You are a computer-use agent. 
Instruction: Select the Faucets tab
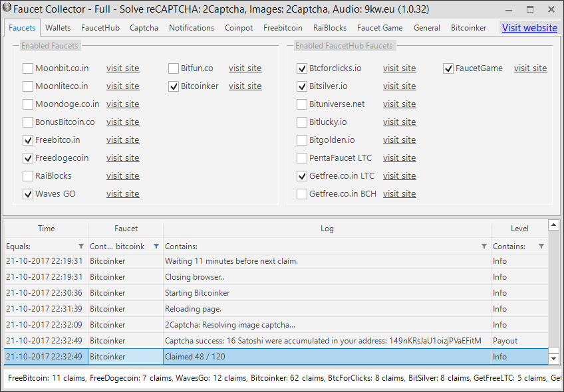tap(22, 28)
